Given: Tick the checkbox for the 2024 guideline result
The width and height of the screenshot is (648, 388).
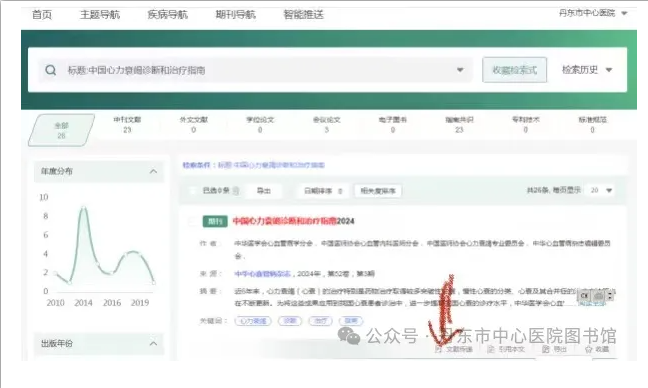Looking at the screenshot, I should point(192,221).
